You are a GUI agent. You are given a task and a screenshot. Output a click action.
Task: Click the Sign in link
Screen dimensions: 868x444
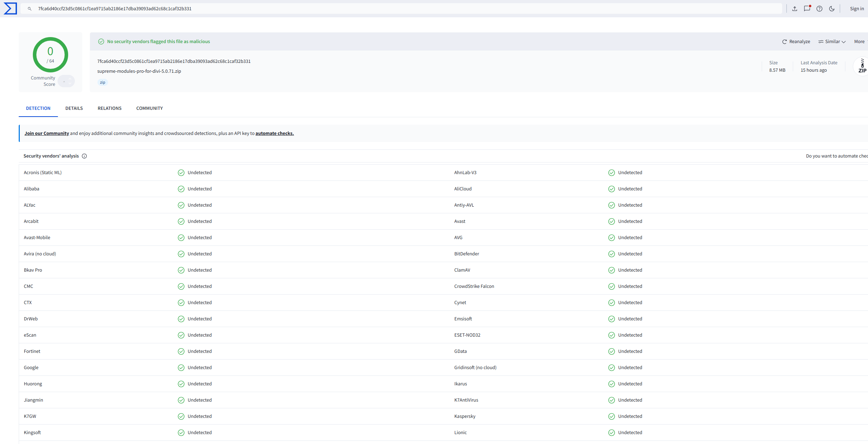857,9
